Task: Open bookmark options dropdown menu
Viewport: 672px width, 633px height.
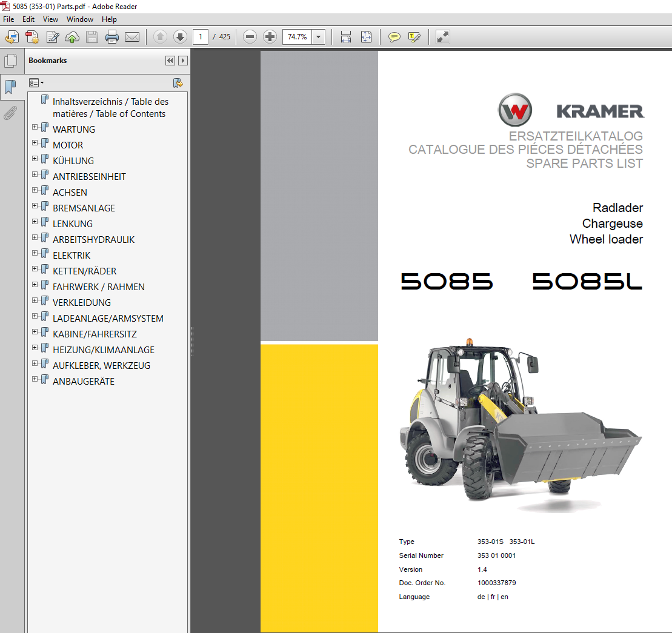Action: (x=37, y=83)
